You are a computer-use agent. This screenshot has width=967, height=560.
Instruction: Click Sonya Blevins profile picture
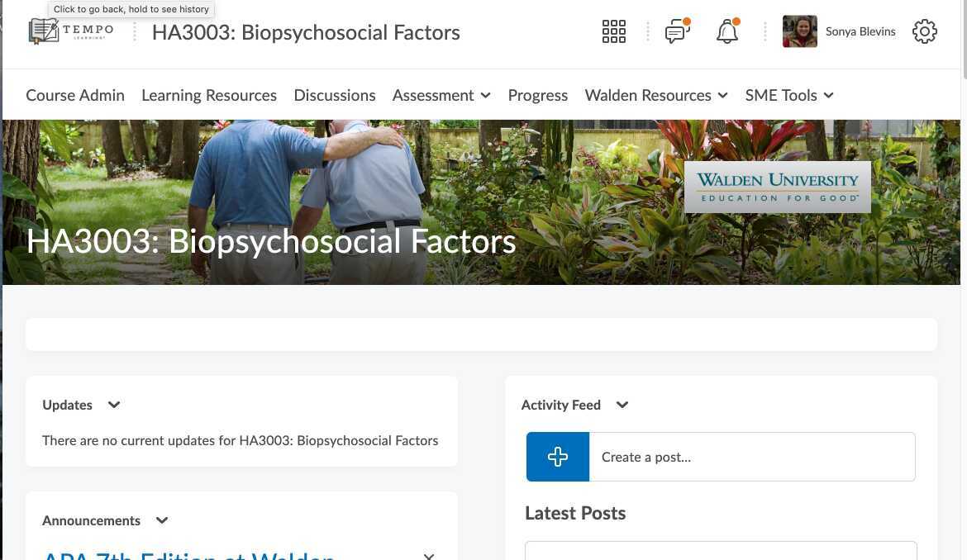800,31
